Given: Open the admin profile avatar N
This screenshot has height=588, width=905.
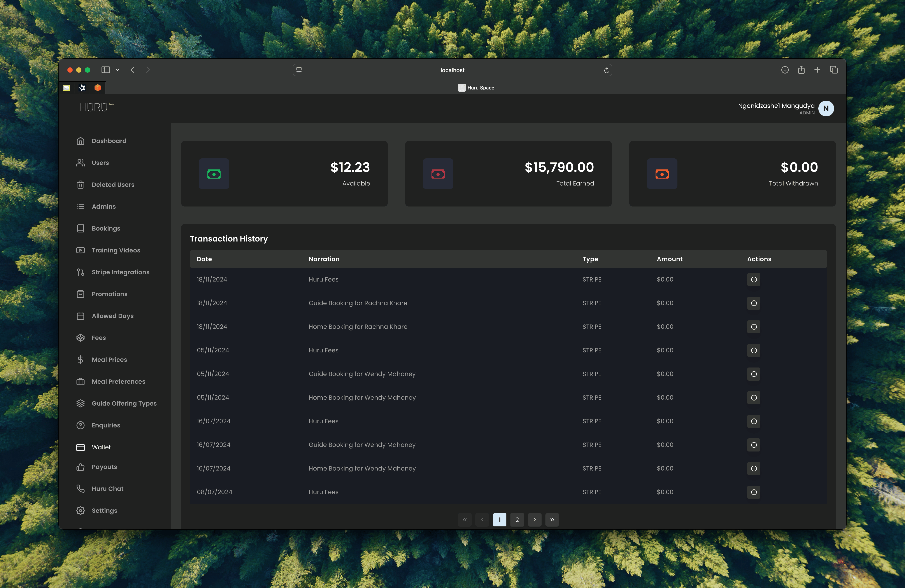Looking at the screenshot, I should [826, 108].
